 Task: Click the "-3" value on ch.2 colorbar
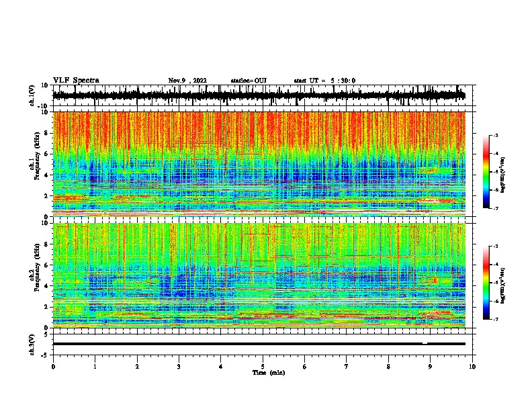click(496, 246)
